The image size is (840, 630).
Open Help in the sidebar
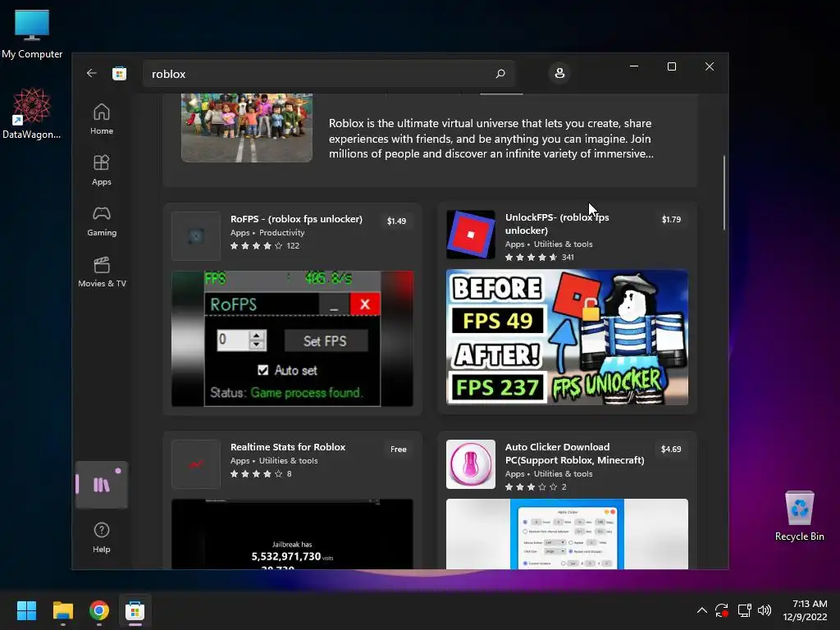pos(101,537)
